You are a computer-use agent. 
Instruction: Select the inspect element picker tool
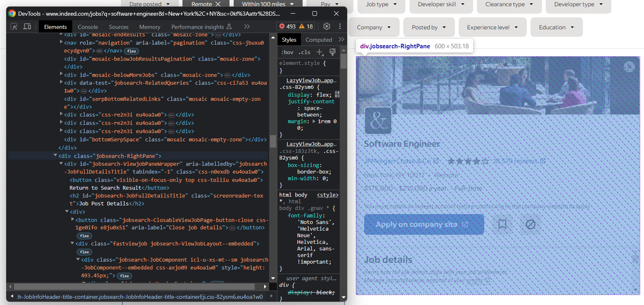tap(14, 26)
